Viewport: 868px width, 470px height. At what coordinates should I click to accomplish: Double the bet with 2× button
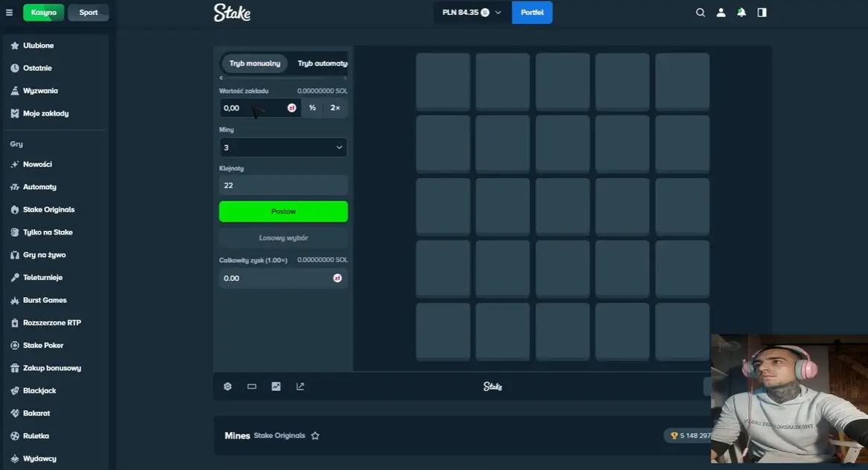coord(336,108)
